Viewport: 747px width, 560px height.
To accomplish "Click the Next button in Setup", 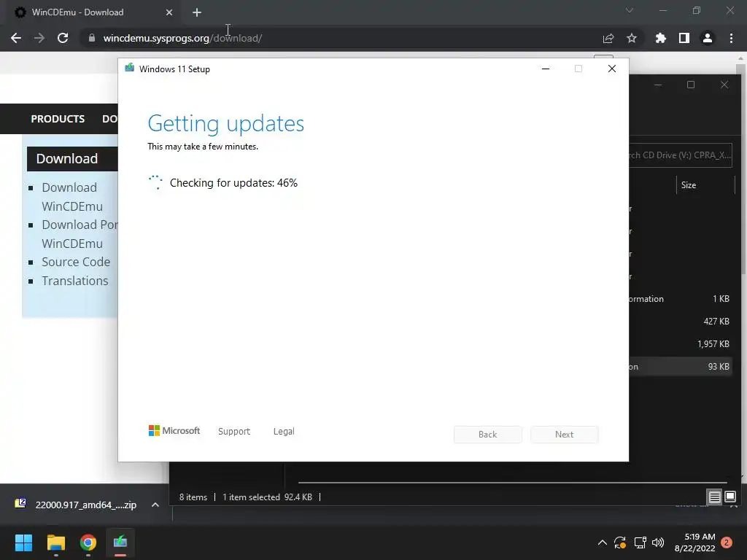I will [564, 435].
